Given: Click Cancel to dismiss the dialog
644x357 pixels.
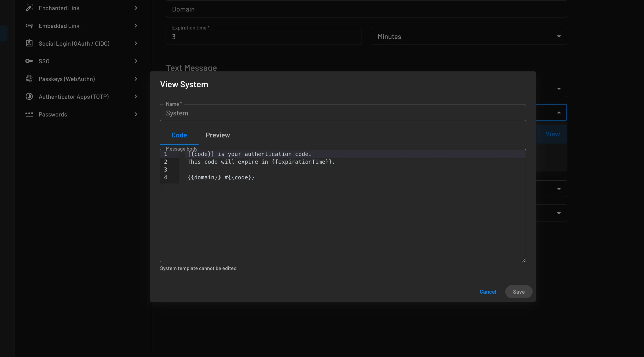Looking at the screenshot, I should pyautogui.click(x=488, y=292).
